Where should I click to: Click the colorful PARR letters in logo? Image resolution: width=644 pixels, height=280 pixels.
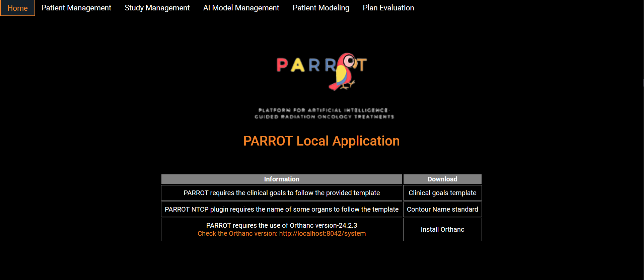(x=305, y=65)
